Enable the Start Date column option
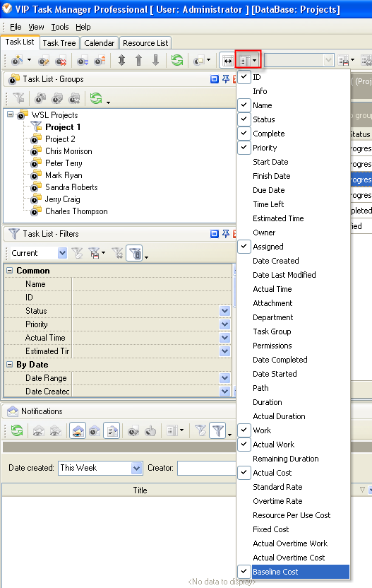 coord(270,162)
